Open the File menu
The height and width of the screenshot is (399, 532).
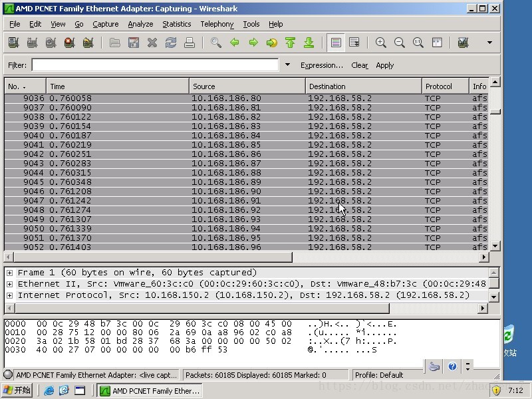click(x=15, y=24)
